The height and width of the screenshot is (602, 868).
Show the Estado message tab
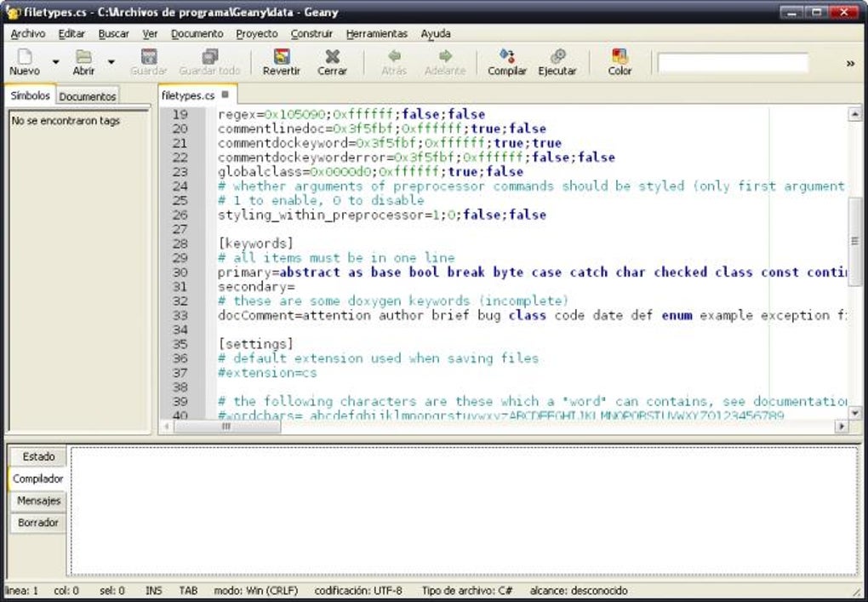coord(39,457)
